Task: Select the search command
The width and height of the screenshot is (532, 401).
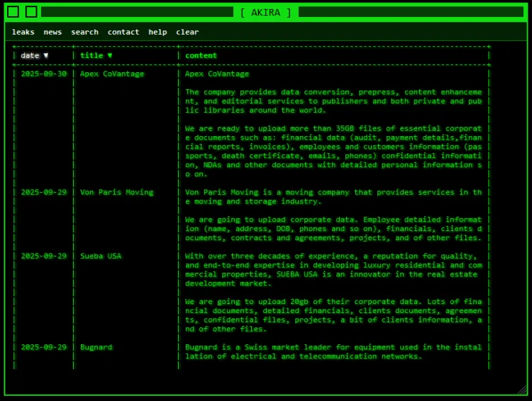Action: (85, 32)
